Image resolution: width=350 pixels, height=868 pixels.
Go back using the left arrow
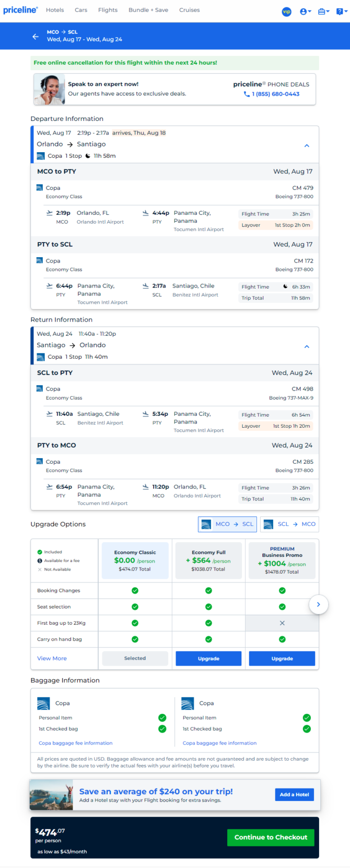[36, 36]
